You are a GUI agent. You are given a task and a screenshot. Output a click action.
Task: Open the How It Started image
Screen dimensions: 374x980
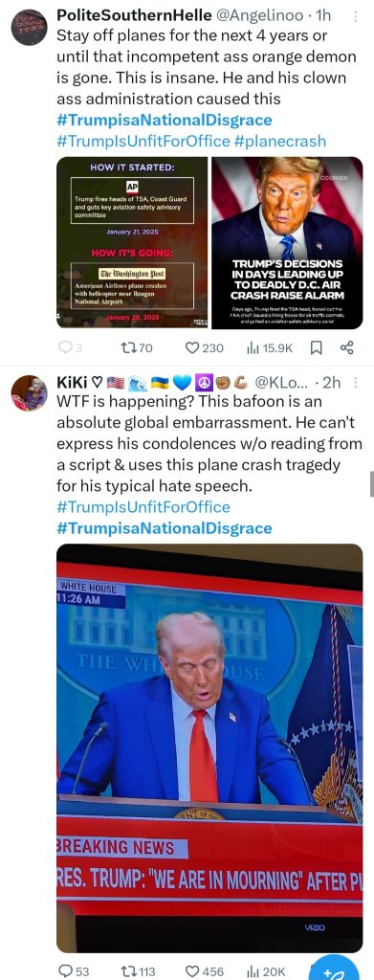coord(132,242)
